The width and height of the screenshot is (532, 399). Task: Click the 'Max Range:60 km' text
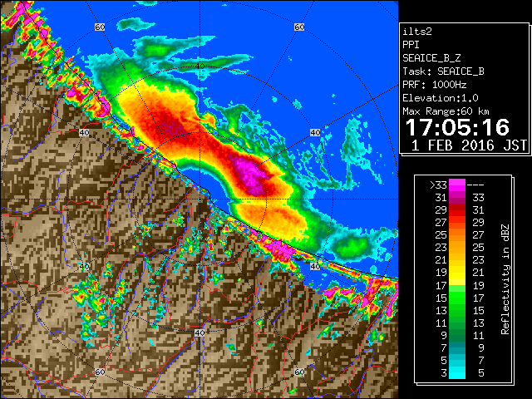[446, 111]
